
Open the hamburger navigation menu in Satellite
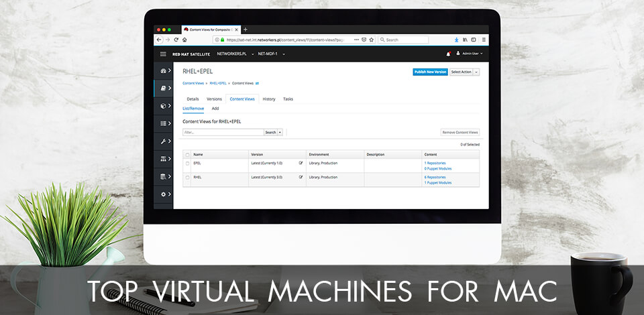(162, 54)
